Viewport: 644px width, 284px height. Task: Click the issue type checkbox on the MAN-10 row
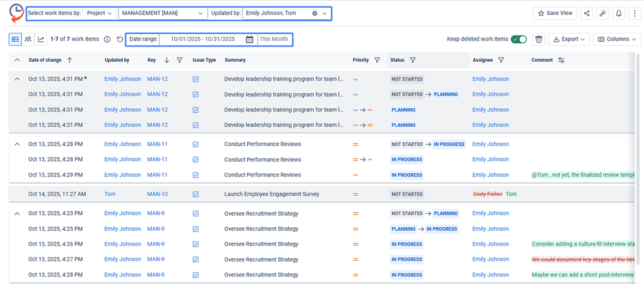pyautogui.click(x=195, y=194)
